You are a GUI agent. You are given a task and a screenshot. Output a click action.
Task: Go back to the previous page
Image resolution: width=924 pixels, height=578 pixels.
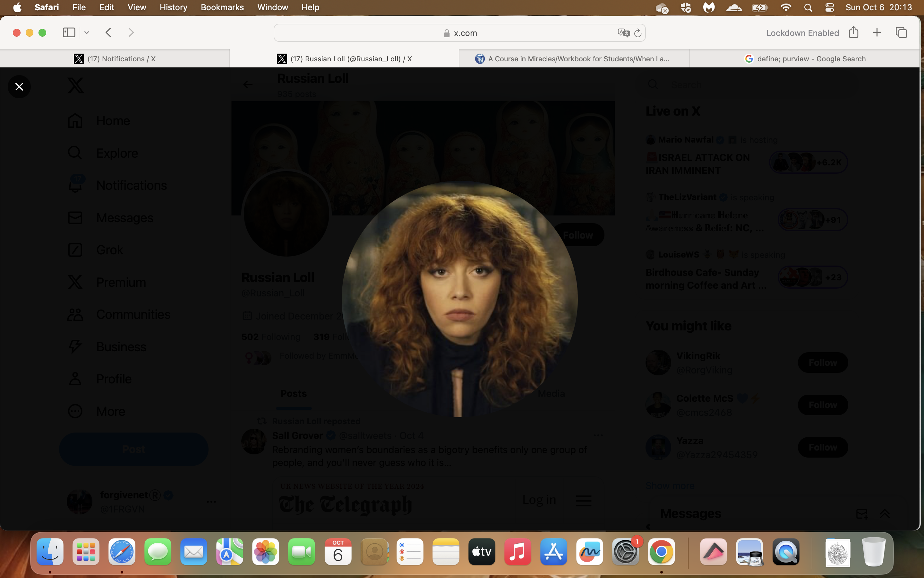(x=108, y=32)
